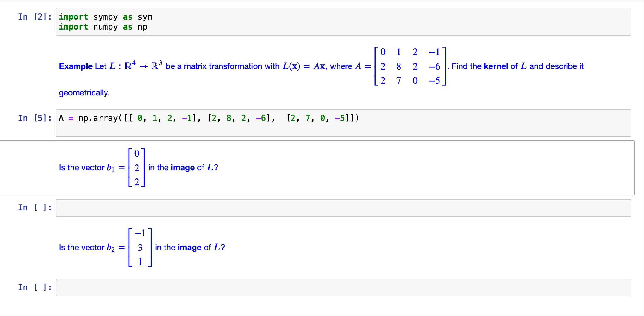Screen dimensions: 644x316
Task: Click the matrix A displayed in the Example
Action: click(x=409, y=66)
